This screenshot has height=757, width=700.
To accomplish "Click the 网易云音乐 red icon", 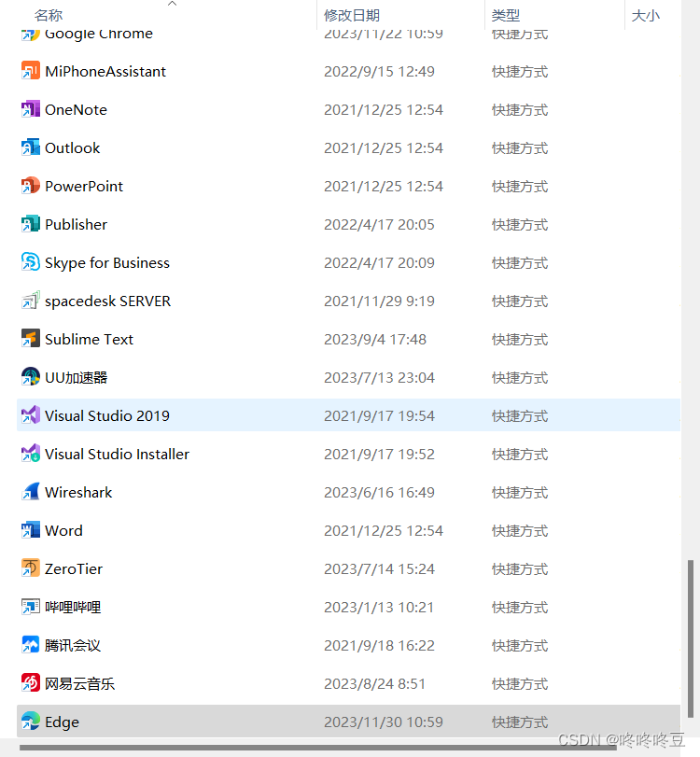I will pos(31,682).
